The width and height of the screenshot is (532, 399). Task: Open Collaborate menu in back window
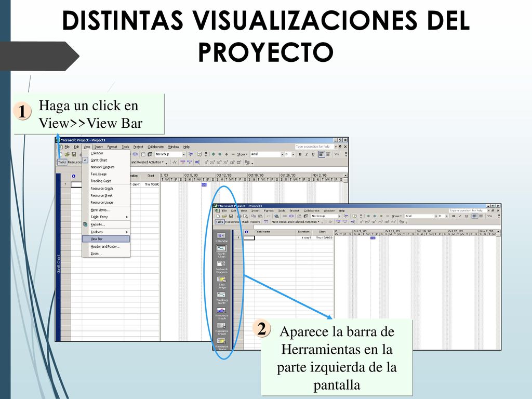click(155, 147)
